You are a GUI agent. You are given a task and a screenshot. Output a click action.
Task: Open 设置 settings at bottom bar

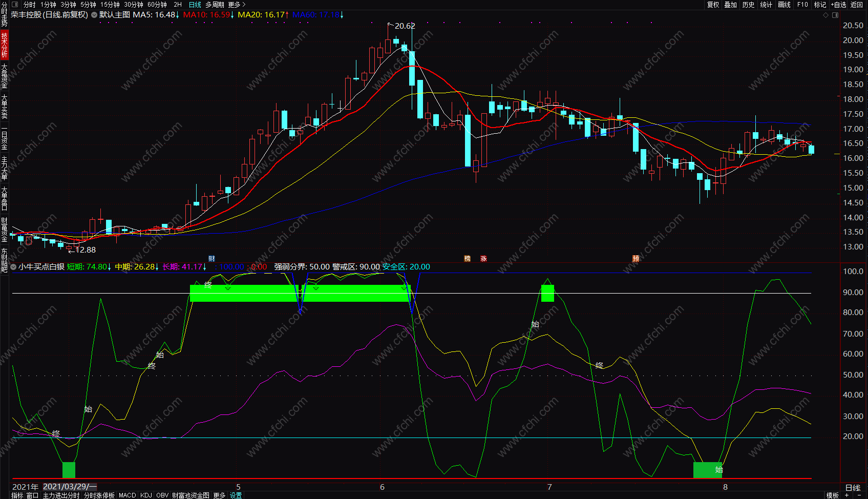coord(236,495)
